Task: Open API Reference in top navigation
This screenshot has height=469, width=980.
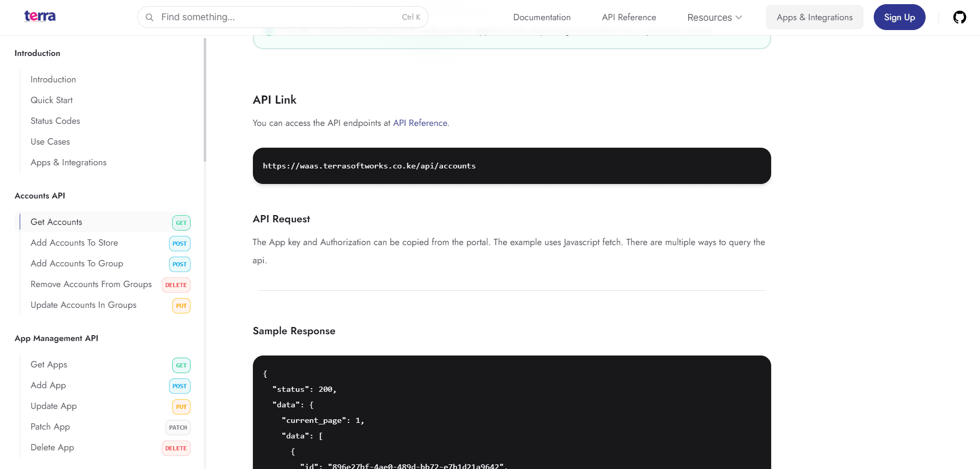Action: pyautogui.click(x=629, y=18)
